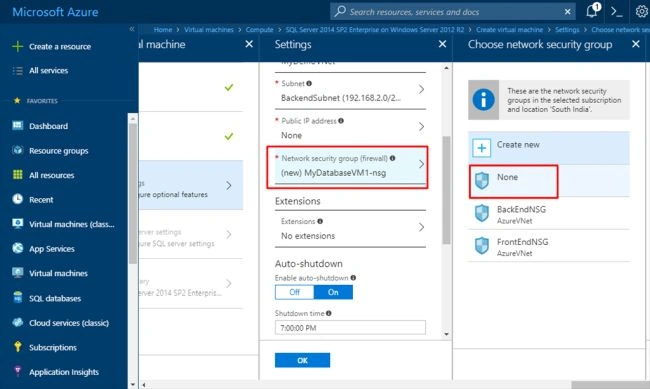Click the OK button
650x389 pixels.
point(302,360)
